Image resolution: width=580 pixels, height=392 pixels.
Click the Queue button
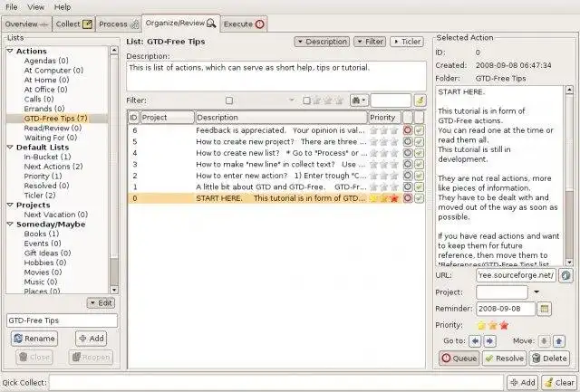459,358
